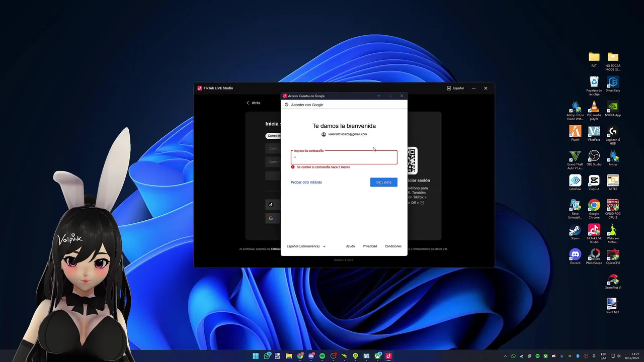Select the ASTER desktop icon
The height and width of the screenshot is (362, 644).
[x=613, y=183]
